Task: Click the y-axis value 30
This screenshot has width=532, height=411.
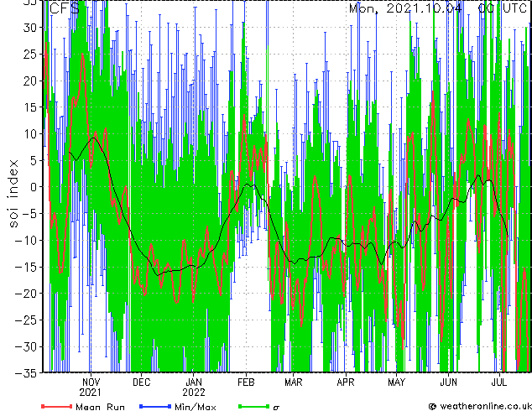Action: [x=29, y=28]
